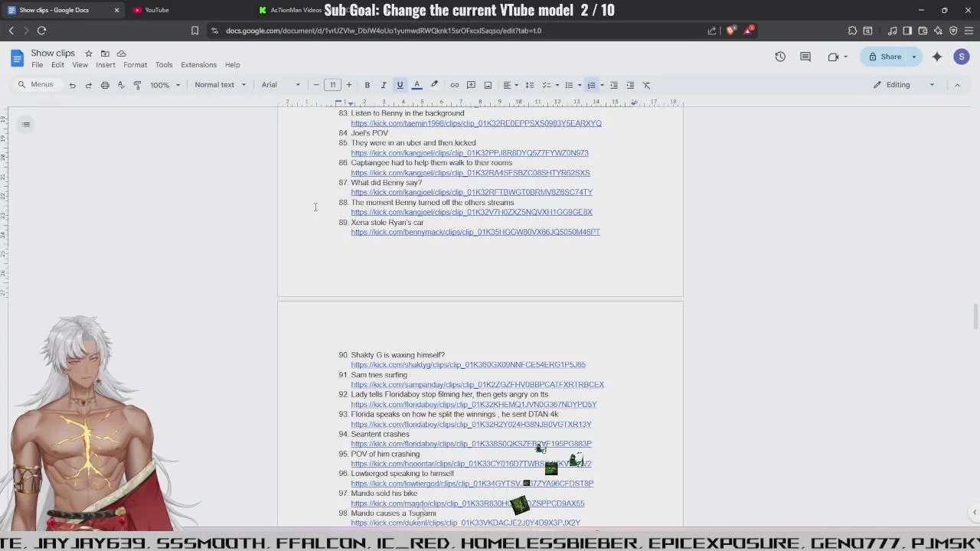Open the Format menu
The image size is (980, 551).
135,65
